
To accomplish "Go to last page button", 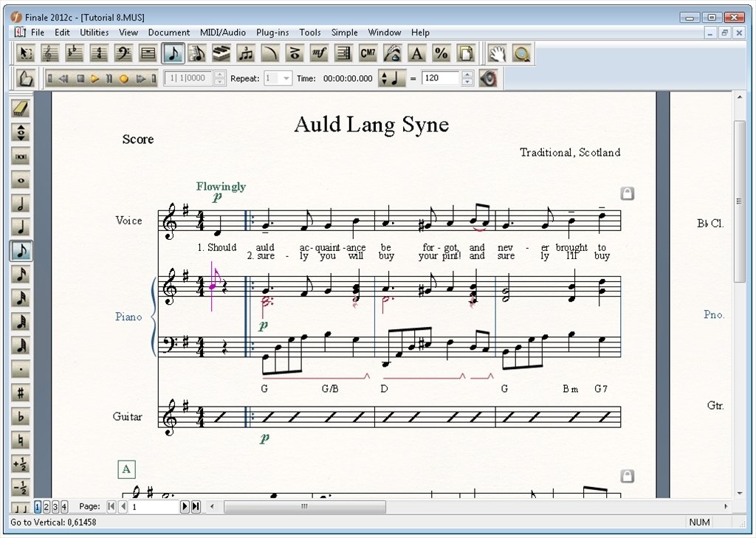I will click(x=196, y=506).
